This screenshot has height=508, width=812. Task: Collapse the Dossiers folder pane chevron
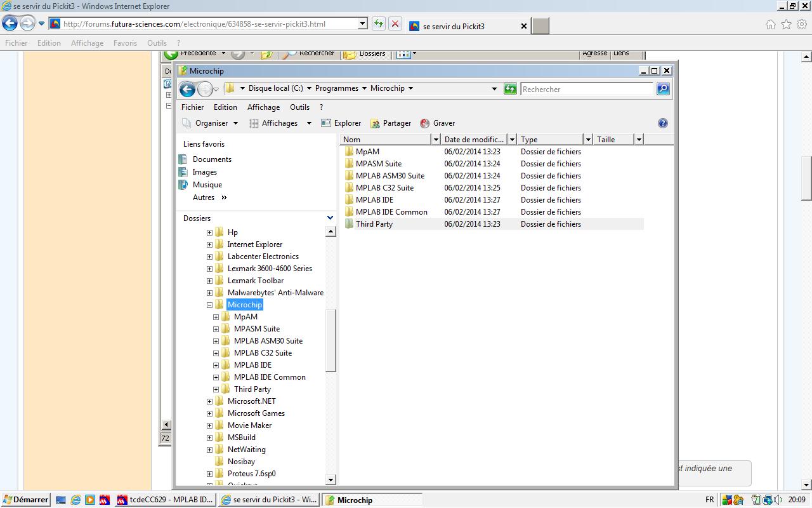coord(330,218)
